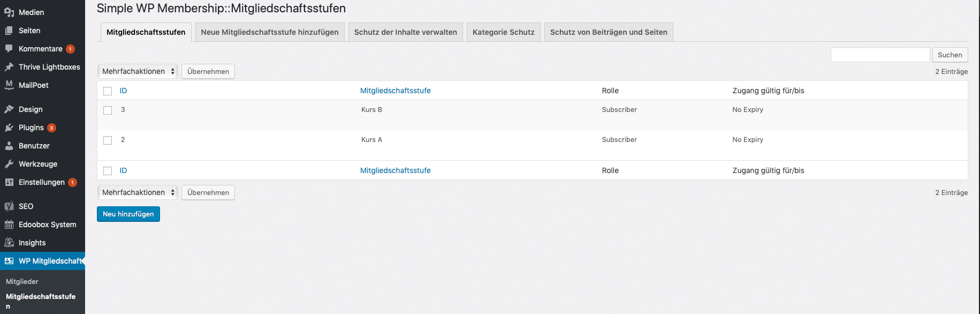Image resolution: width=980 pixels, height=314 pixels.
Task: Open Kommentare via its speech bubble icon
Action: 9,49
